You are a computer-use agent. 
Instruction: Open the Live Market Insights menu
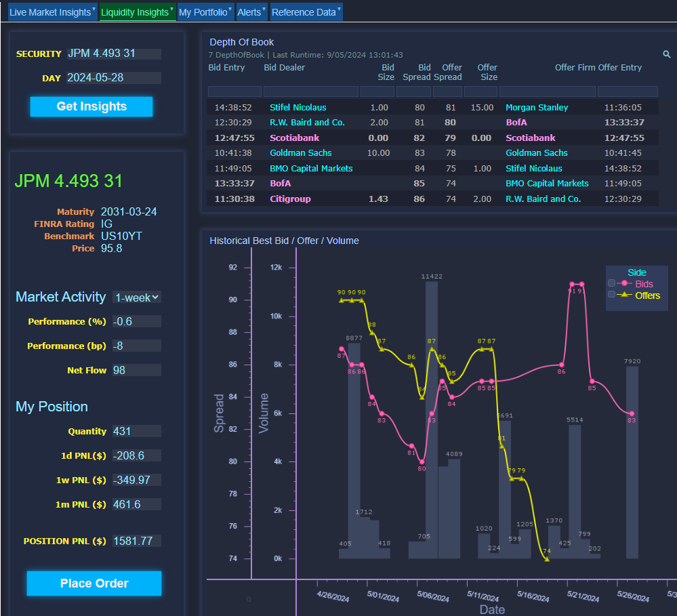52,12
